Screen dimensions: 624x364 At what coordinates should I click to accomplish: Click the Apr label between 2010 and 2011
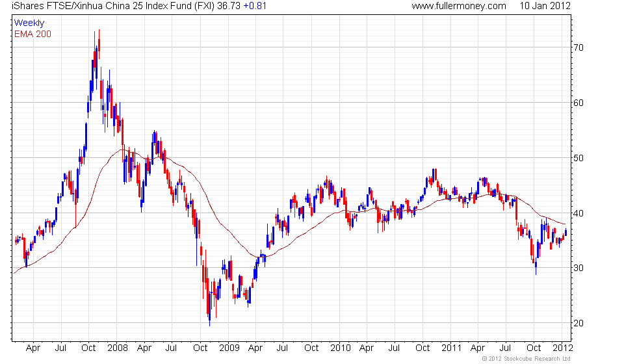tap(367, 348)
